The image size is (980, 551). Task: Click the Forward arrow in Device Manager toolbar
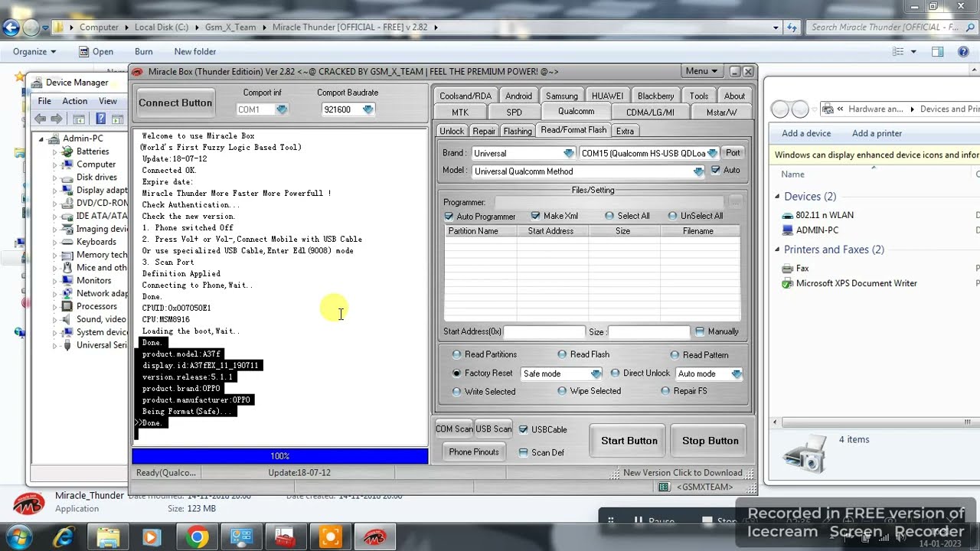click(x=57, y=119)
